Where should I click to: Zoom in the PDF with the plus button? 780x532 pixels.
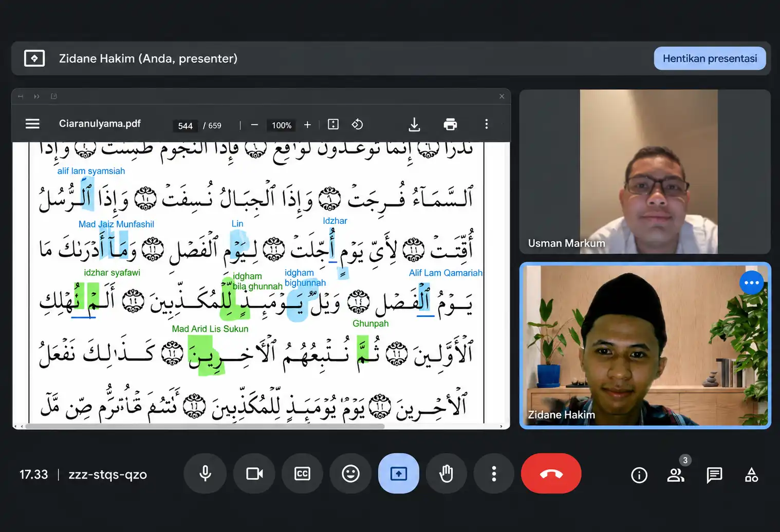[x=307, y=125]
